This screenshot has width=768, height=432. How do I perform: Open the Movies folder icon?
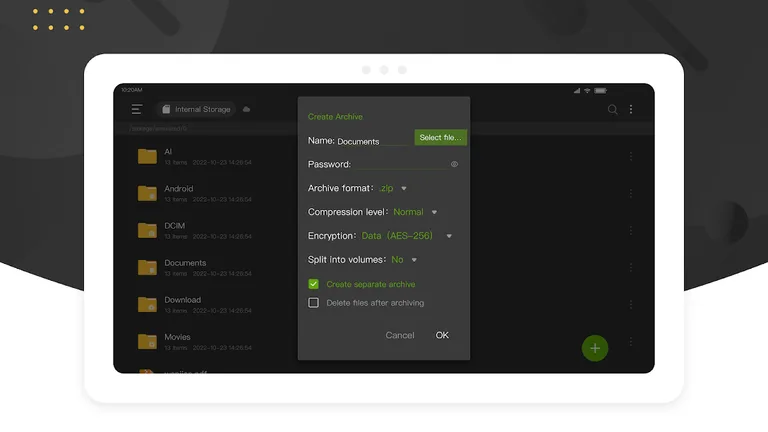click(x=147, y=341)
